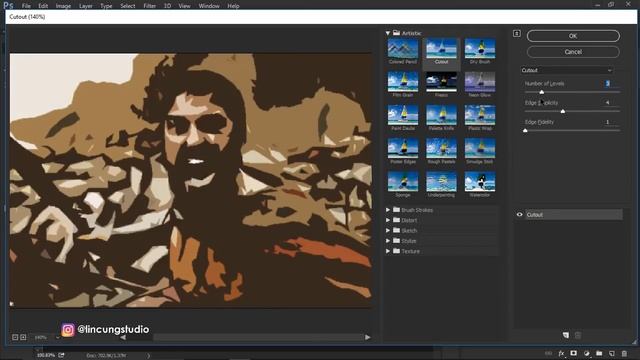Open the Filter menu

coord(149,6)
